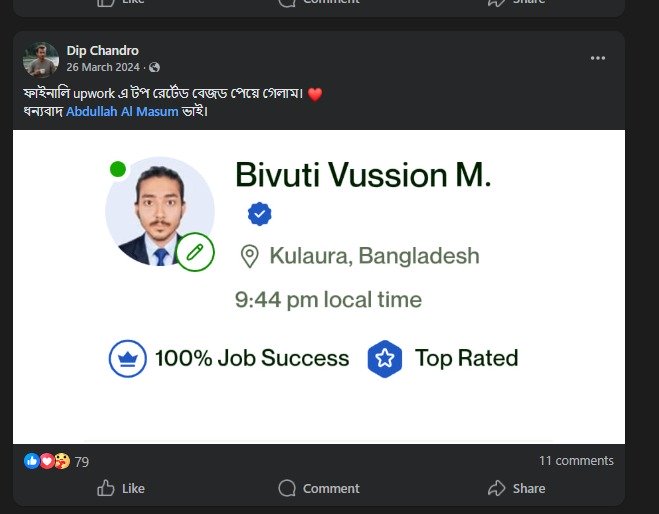Image resolution: width=659 pixels, height=514 pixels.
Task: Click the red heart emoji in caption
Action: coord(316,94)
